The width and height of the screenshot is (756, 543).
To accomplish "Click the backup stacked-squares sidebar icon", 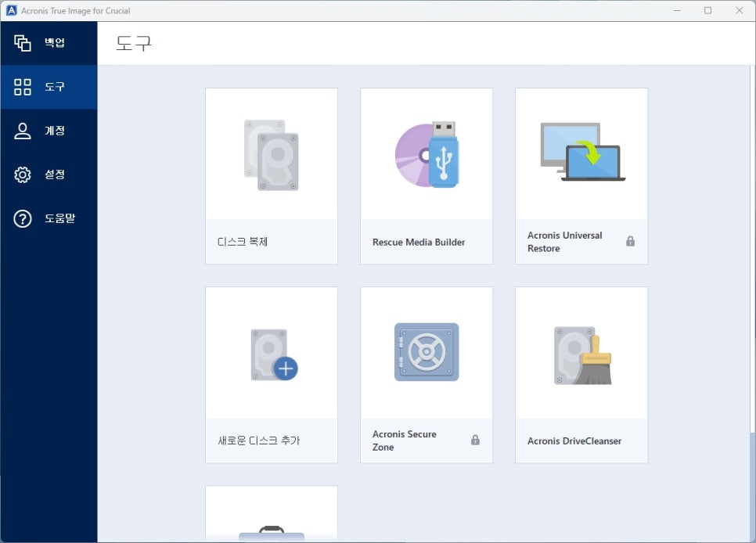I will tap(22, 43).
